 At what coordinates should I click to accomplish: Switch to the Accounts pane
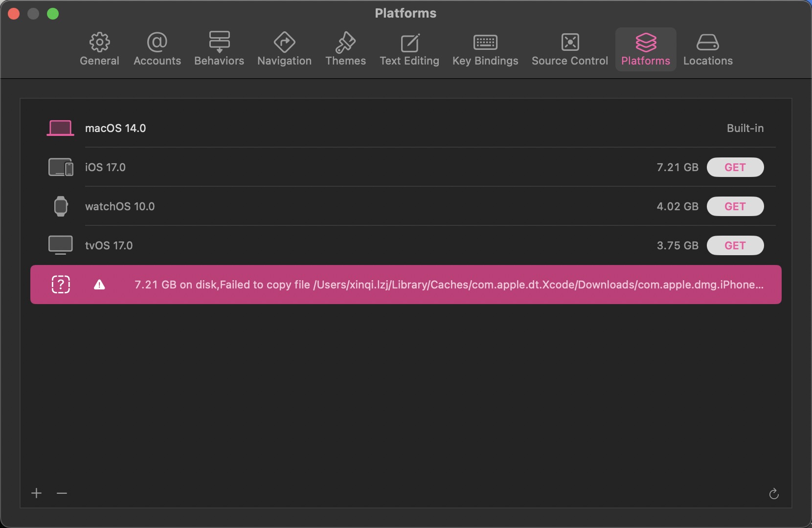pos(157,49)
